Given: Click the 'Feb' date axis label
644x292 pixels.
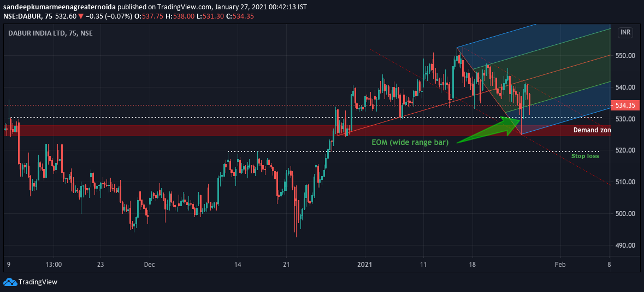Looking at the screenshot, I should [x=559, y=265].
